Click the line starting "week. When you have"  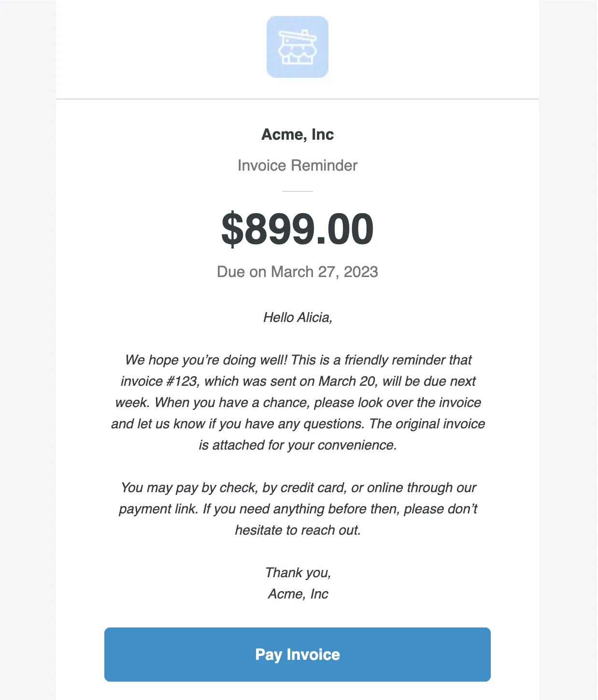298,402
